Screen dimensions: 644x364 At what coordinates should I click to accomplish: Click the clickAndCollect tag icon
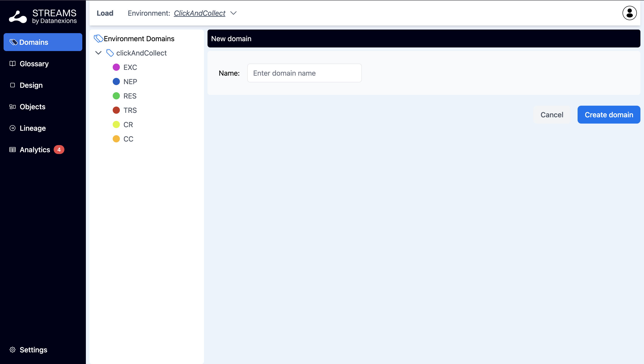pyautogui.click(x=110, y=53)
